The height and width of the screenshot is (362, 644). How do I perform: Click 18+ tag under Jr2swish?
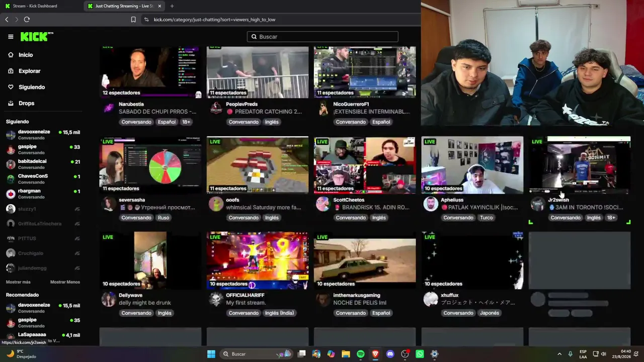pos(611,218)
